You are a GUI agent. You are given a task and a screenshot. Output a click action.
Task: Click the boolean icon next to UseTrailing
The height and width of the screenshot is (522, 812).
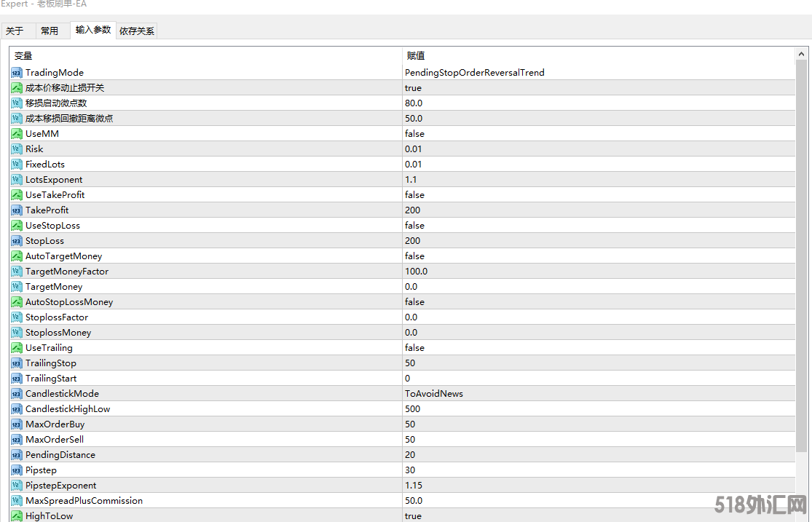17,347
